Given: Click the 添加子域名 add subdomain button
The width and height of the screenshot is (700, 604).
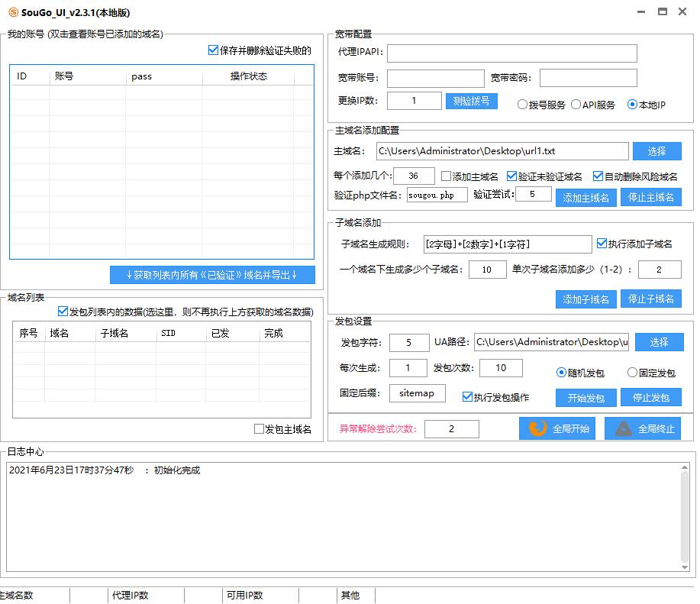Looking at the screenshot, I should [x=585, y=299].
